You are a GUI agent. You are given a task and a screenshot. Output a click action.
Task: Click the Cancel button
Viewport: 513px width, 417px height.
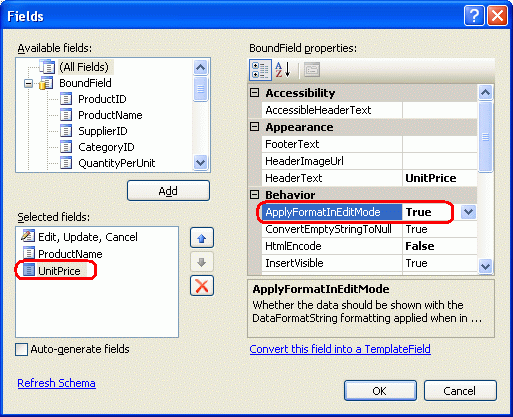click(460, 391)
